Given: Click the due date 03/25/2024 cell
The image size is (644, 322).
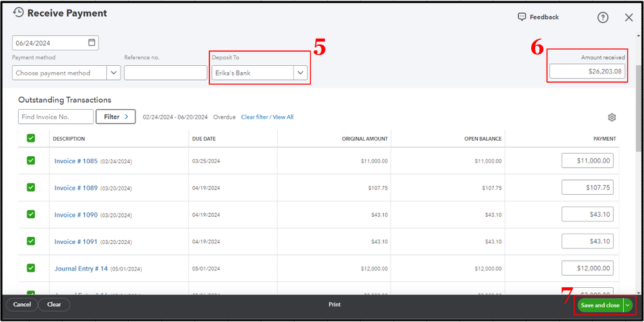Looking at the screenshot, I should [x=206, y=161].
